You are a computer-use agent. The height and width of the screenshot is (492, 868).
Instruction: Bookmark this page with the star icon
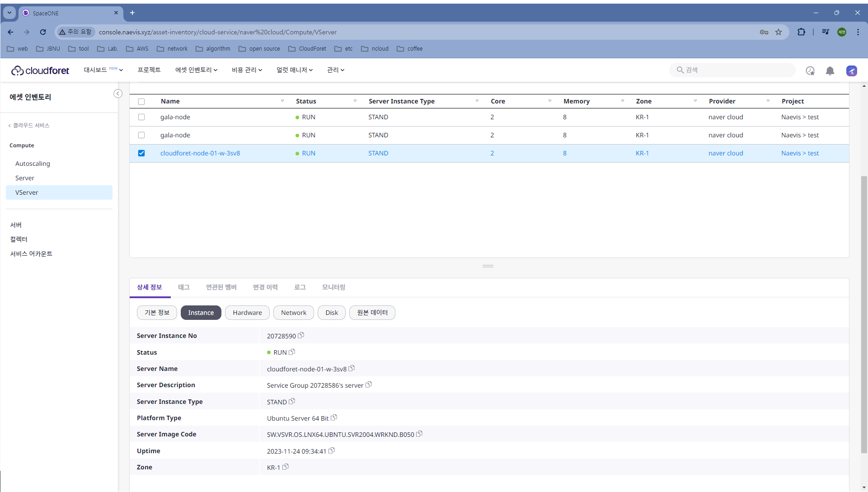[779, 32]
